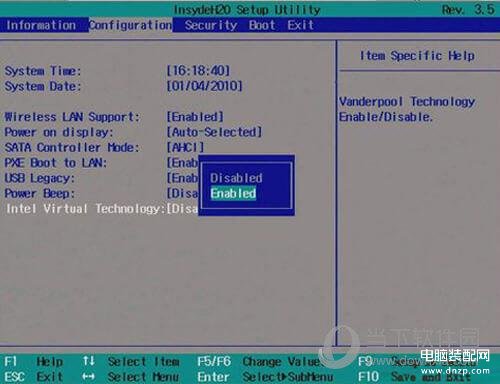The width and height of the screenshot is (500, 384).
Task: Choose Disabled in the popup list
Action: click(x=236, y=178)
